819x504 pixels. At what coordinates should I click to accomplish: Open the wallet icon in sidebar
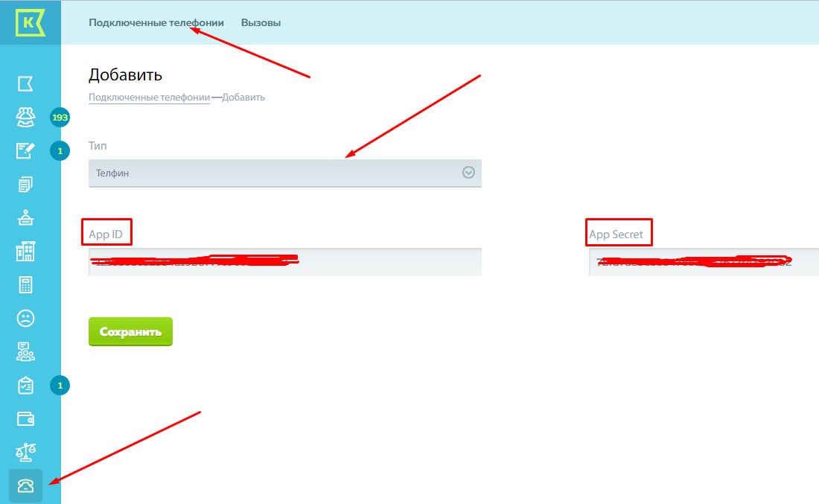point(25,419)
